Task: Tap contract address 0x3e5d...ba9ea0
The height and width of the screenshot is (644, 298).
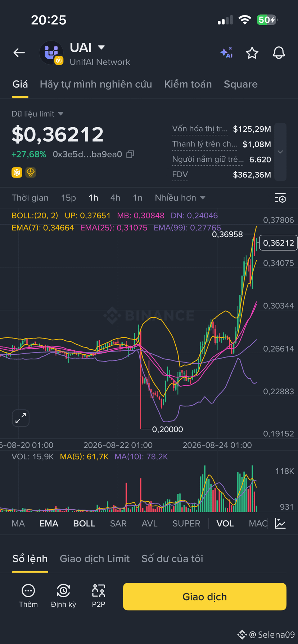Action: [x=87, y=154]
